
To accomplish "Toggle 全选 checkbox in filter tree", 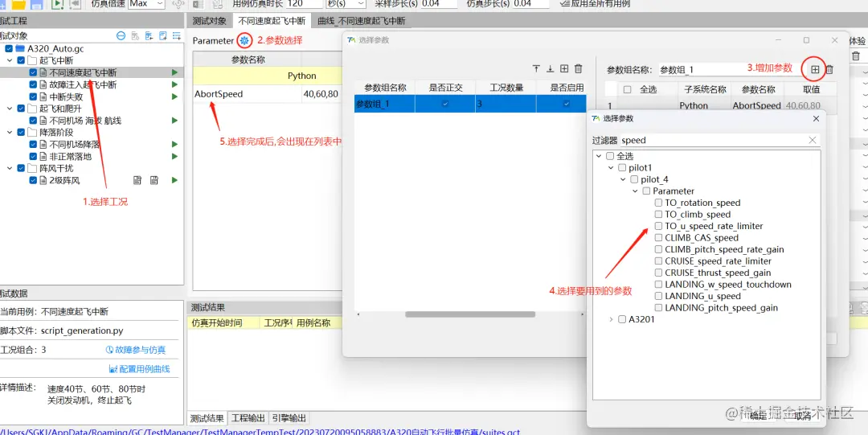I will [x=610, y=156].
